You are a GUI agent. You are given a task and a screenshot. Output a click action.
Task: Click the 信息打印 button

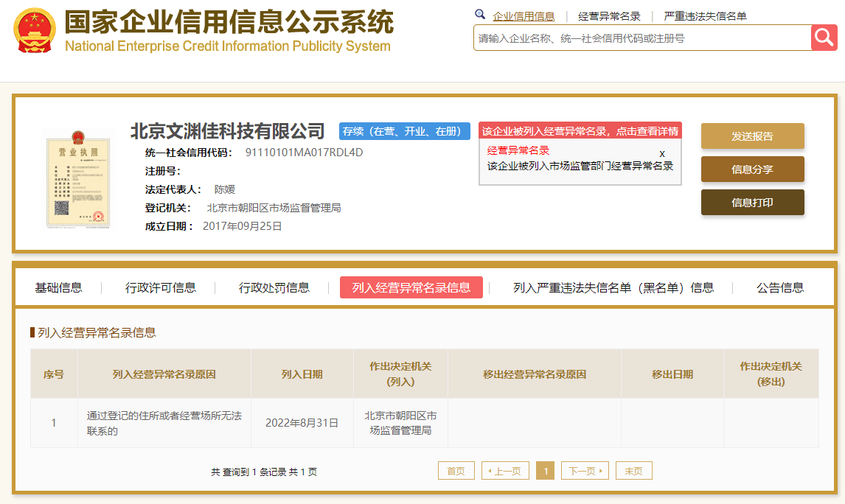[752, 202]
